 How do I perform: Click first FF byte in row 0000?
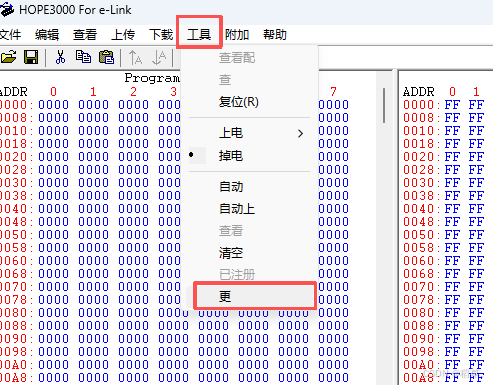click(x=452, y=105)
